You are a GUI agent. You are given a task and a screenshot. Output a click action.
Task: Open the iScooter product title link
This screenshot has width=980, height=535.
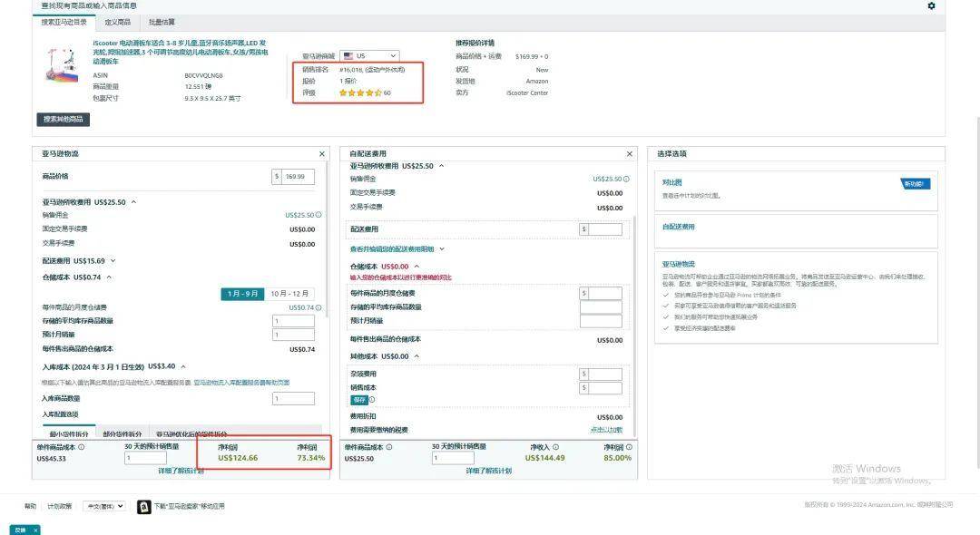(180, 52)
